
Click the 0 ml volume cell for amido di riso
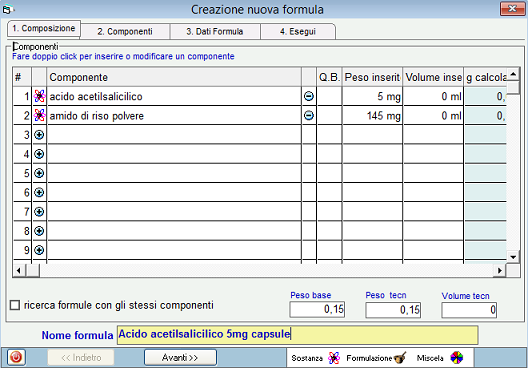433,115
